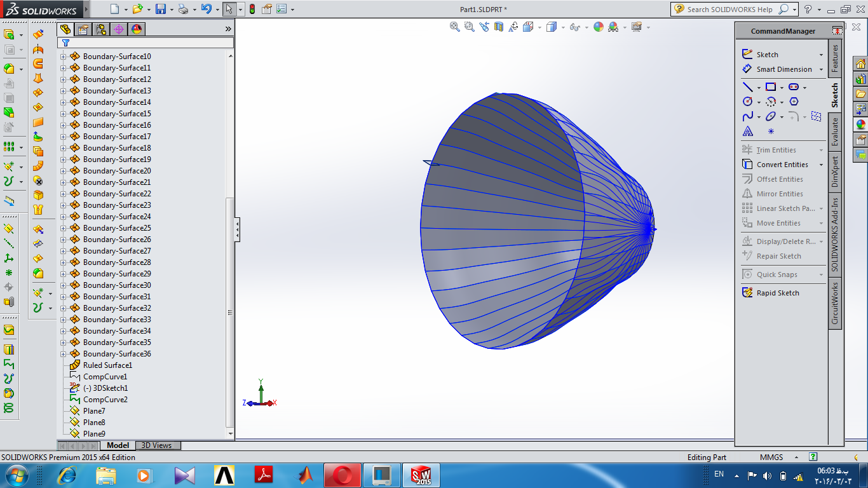Expand the Boundary-Surface36 tree node
This screenshot has width=868, height=488.
pos(63,354)
